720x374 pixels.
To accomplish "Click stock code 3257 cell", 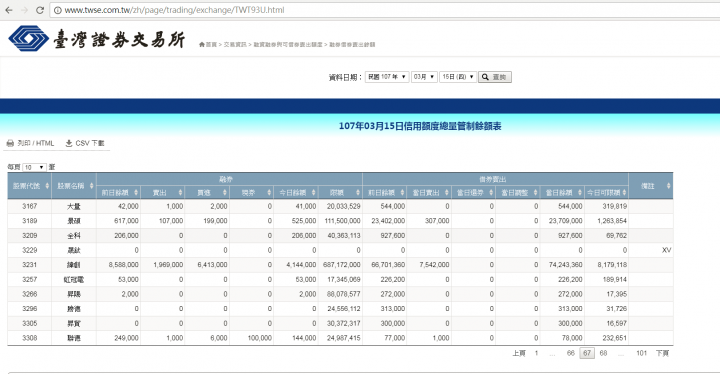I will [29, 279].
